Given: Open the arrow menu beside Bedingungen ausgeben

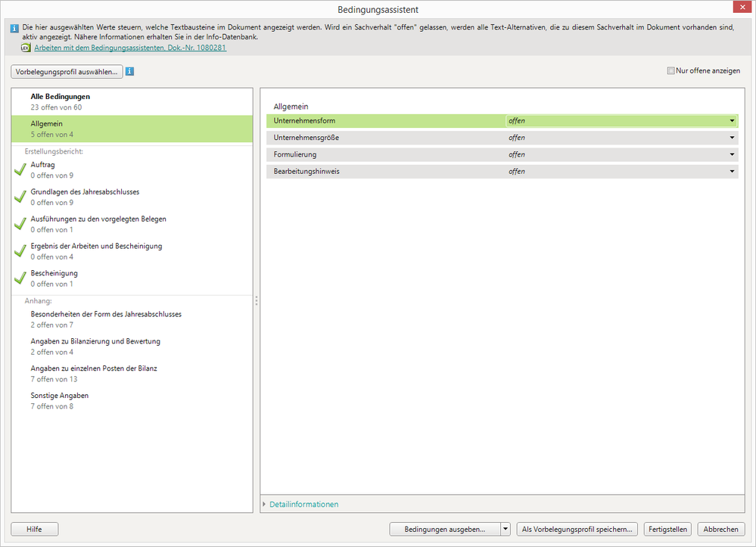Looking at the screenshot, I should (506, 530).
